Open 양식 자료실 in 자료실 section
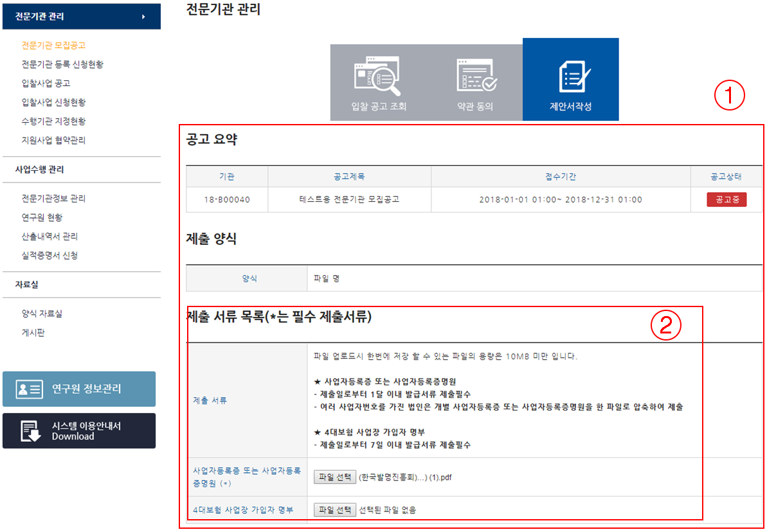This screenshot has width=767, height=532. click(42, 314)
